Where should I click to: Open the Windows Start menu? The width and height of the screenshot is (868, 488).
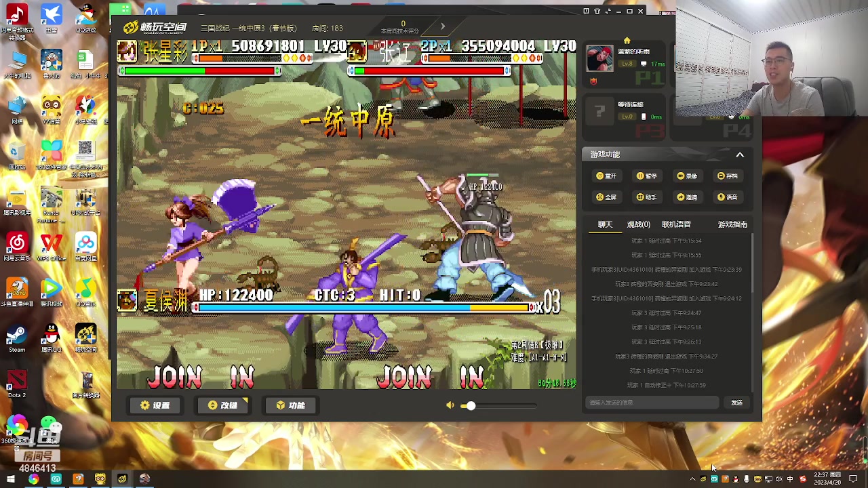(x=10, y=479)
